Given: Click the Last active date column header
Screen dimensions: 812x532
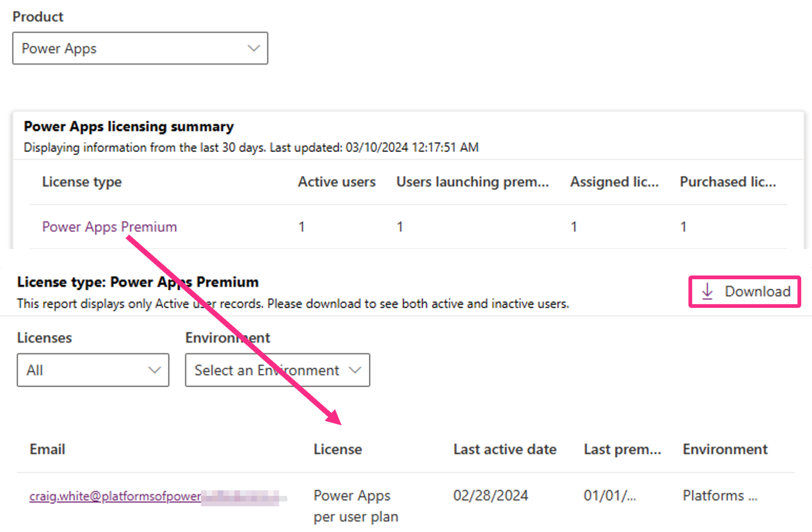Looking at the screenshot, I should point(505,449).
